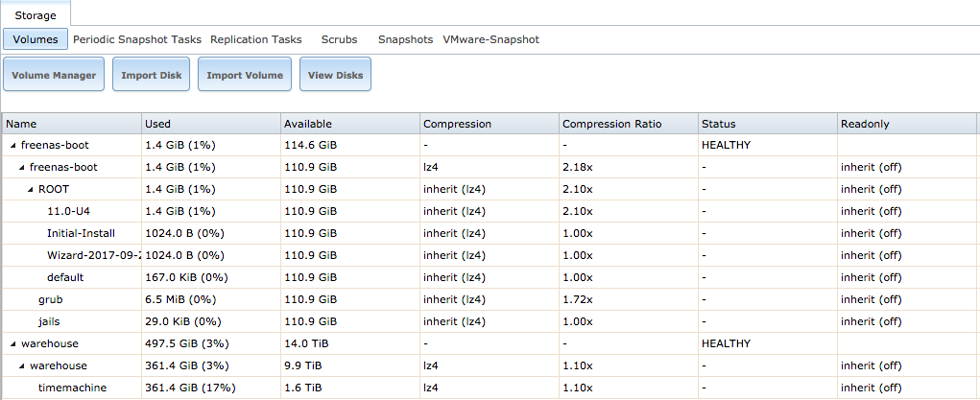This screenshot has height=400, width=980.
Task: Click the Import Volume button
Action: tap(245, 75)
